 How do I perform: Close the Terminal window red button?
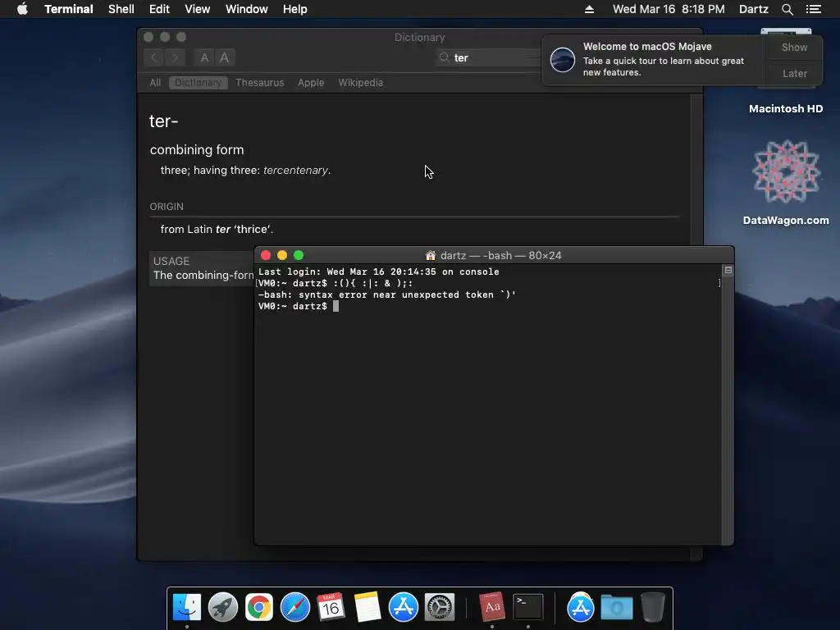click(266, 256)
